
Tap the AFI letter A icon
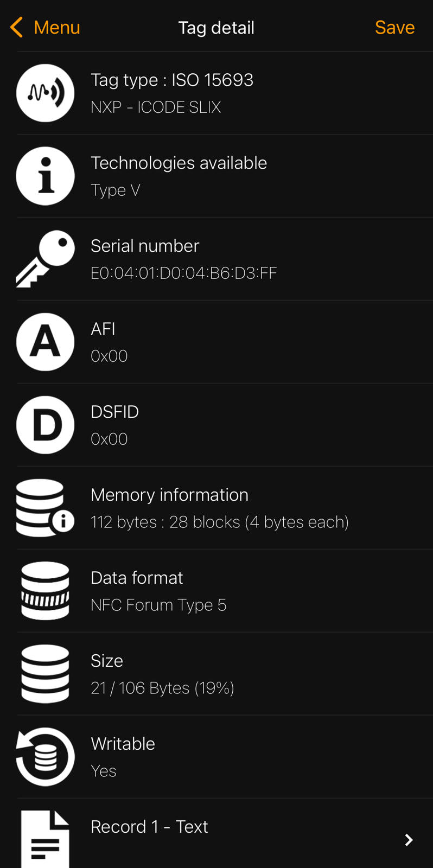[45, 342]
